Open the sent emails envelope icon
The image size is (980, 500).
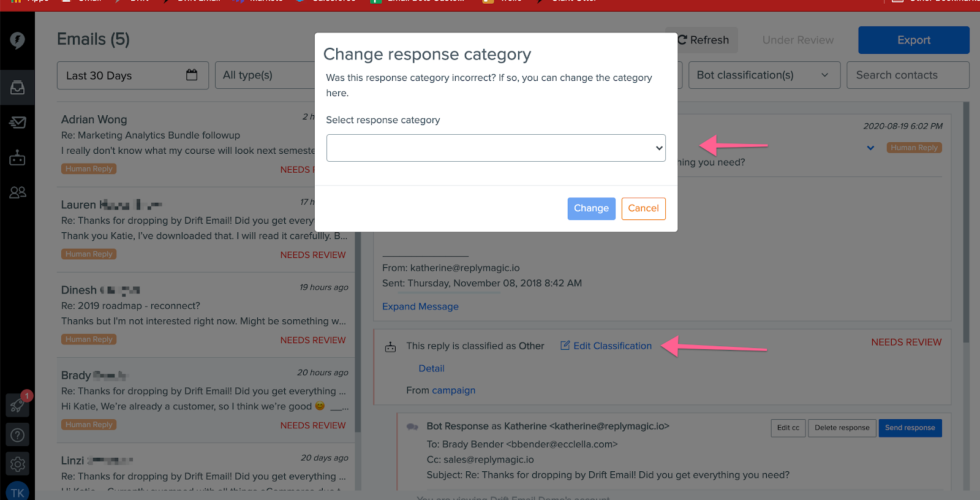click(x=17, y=123)
